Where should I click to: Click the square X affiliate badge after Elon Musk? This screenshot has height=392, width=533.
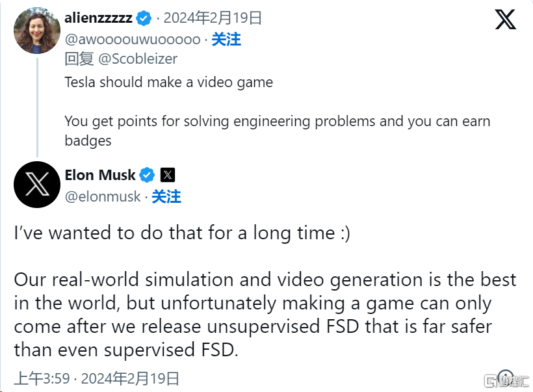tap(168, 175)
